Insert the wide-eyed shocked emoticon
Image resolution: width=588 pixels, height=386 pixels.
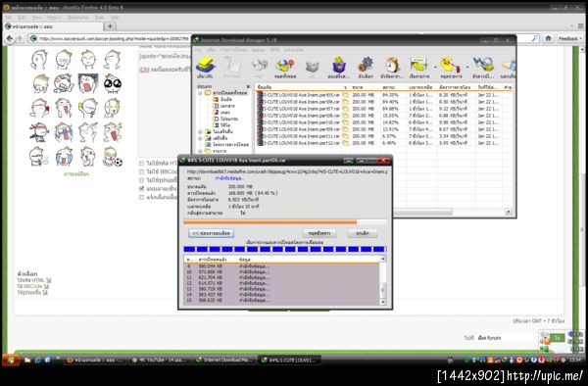point(112,83)
